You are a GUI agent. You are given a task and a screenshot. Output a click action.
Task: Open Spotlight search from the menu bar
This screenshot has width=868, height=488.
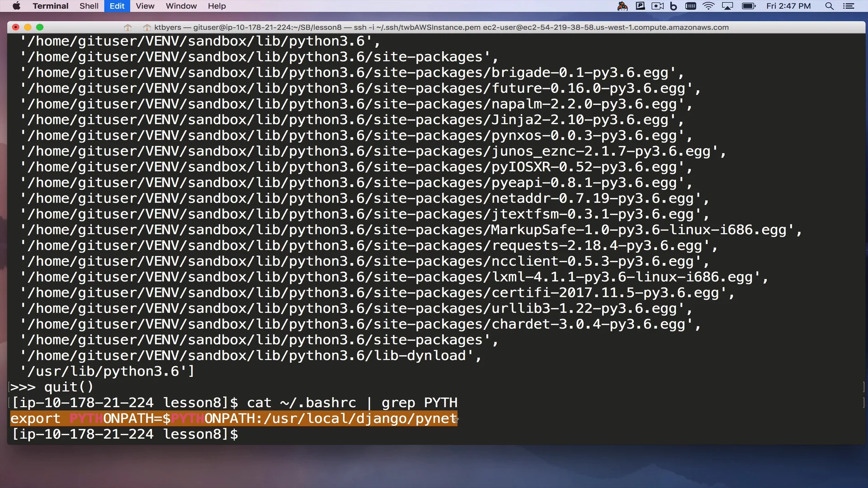click(829, 6)
